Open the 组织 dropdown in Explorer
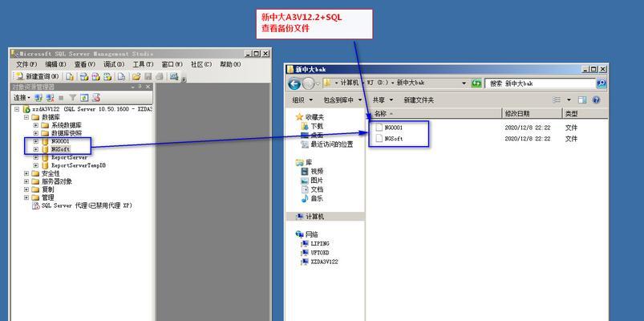This screenshot has width=644, height=321. (302, 100)
